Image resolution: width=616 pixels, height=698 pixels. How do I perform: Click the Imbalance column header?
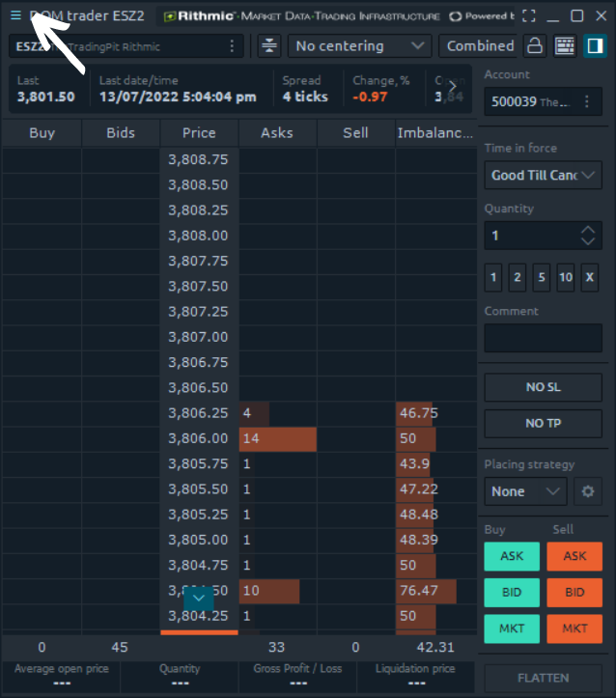434,133
